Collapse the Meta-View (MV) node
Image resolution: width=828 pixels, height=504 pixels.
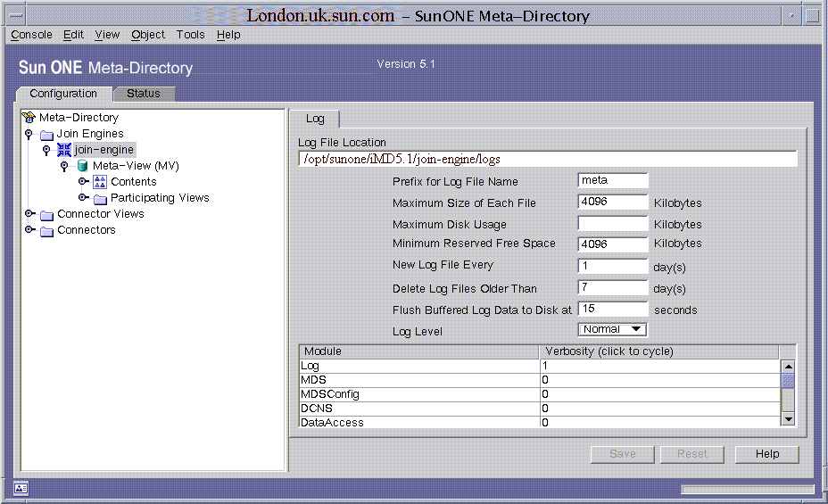click(x=64, y=166)
